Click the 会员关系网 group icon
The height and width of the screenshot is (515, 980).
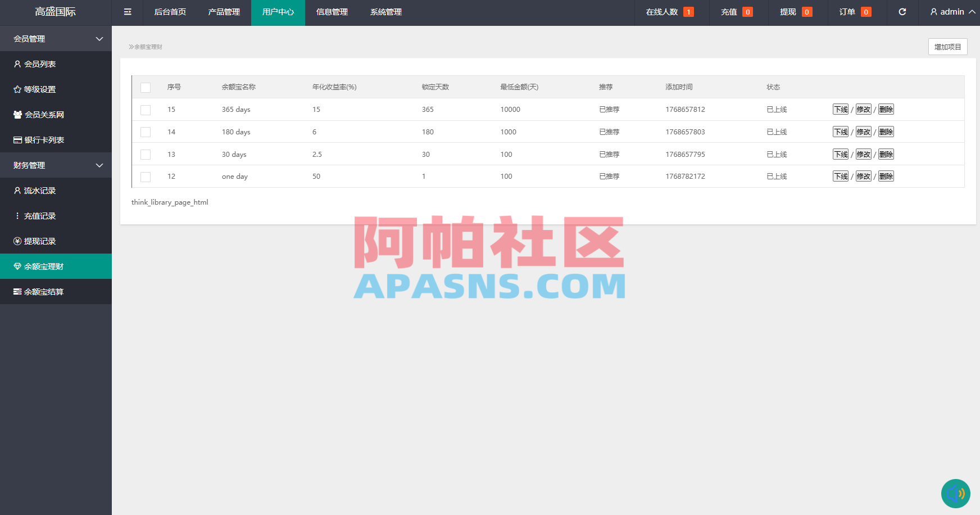tap(17, 115)
